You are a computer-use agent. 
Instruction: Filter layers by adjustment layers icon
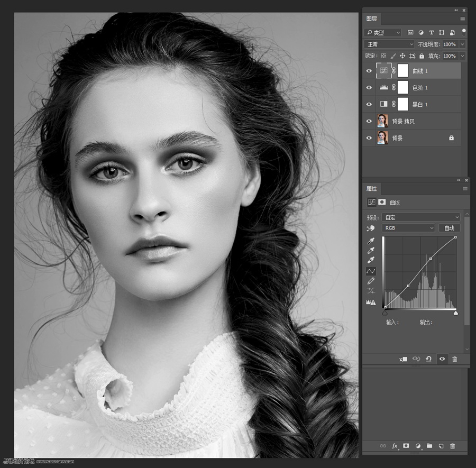coord(421,32)
